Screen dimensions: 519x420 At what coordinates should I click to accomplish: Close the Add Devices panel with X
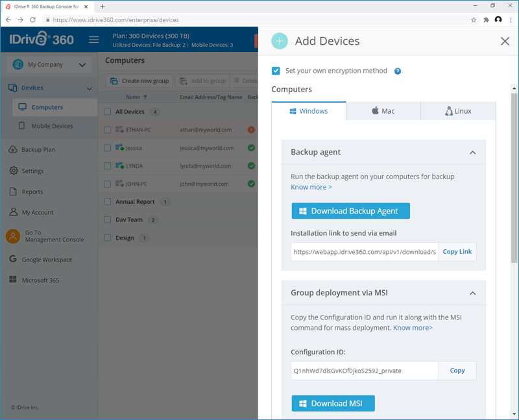click(x=505, y=41)
